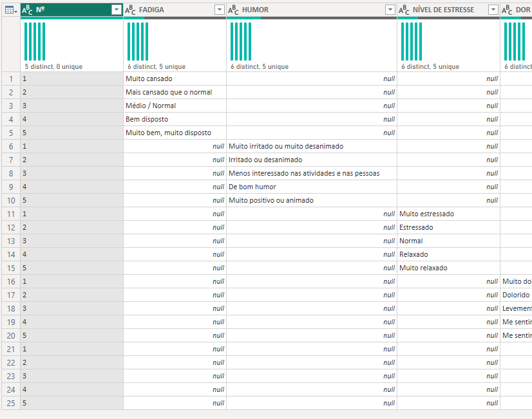Click the FADIGA column quality bar
Screen dimensions: 532x419
175,18
